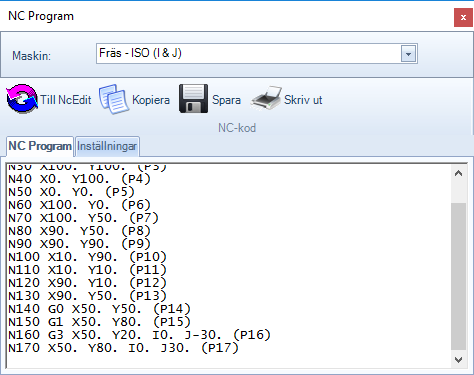
Task: Click line N100 X10. Y90. (P10)
Action: click(x=87, y=257)
